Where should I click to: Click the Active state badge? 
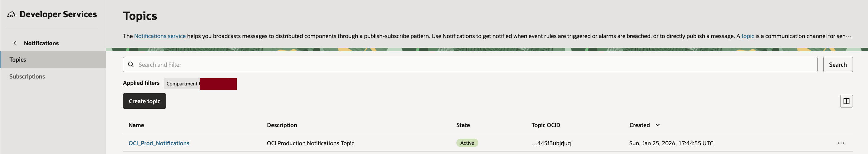tap(467, 143)
